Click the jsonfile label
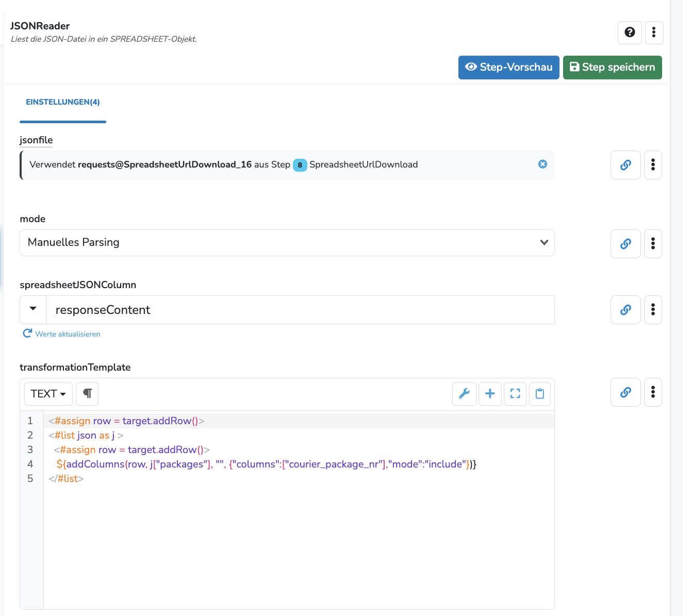The width and height of the screenshot is (692, 616). [36, 140]
